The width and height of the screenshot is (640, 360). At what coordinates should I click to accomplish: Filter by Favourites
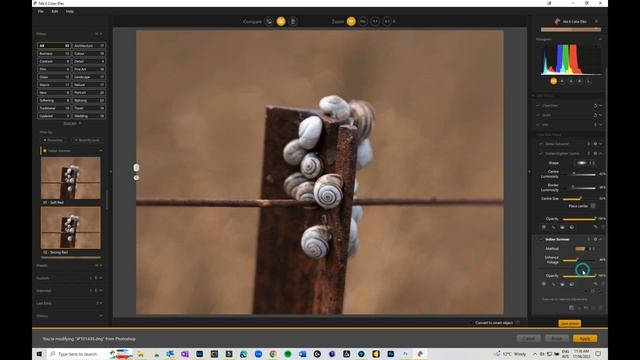(53, 140)
